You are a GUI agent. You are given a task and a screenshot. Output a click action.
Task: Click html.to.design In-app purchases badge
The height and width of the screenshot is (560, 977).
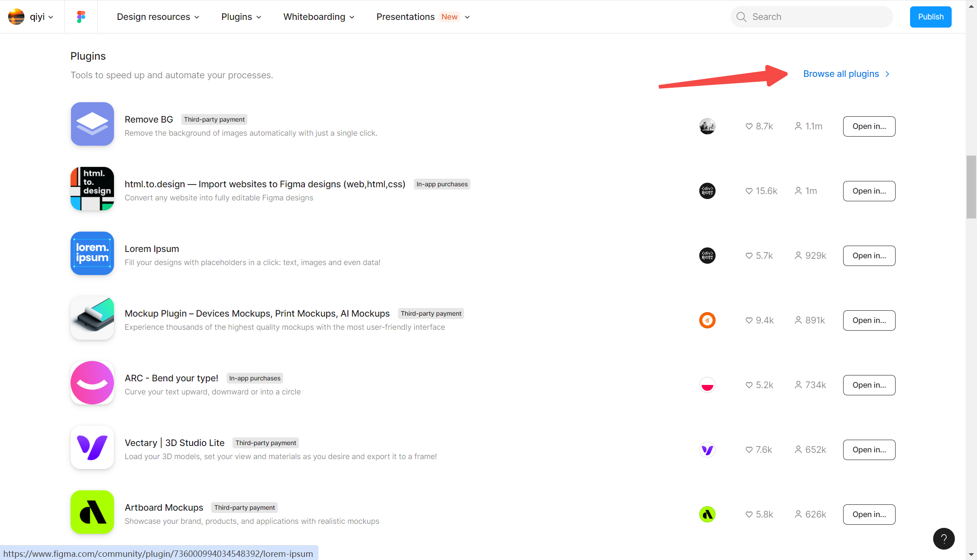[x=442, y=184]
